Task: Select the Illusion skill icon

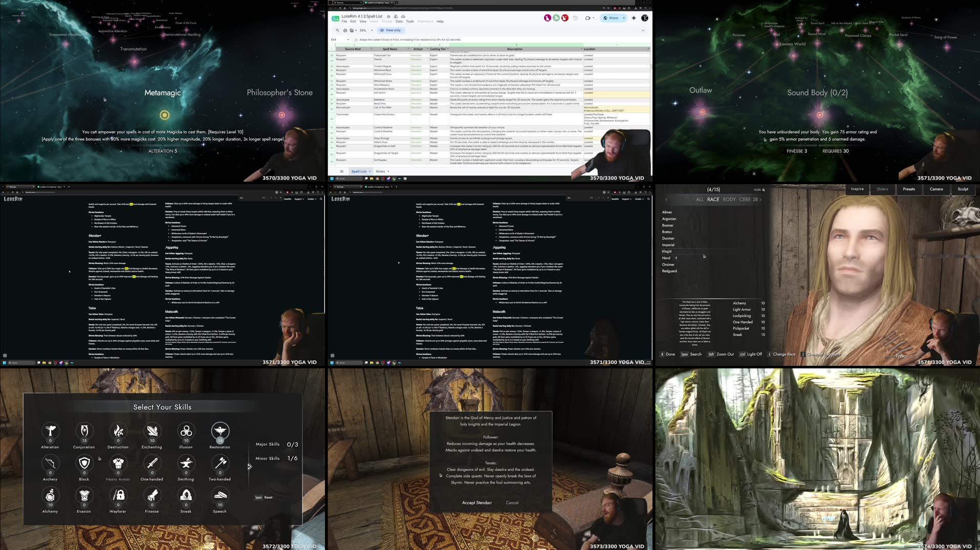Action: click(186, 430)
